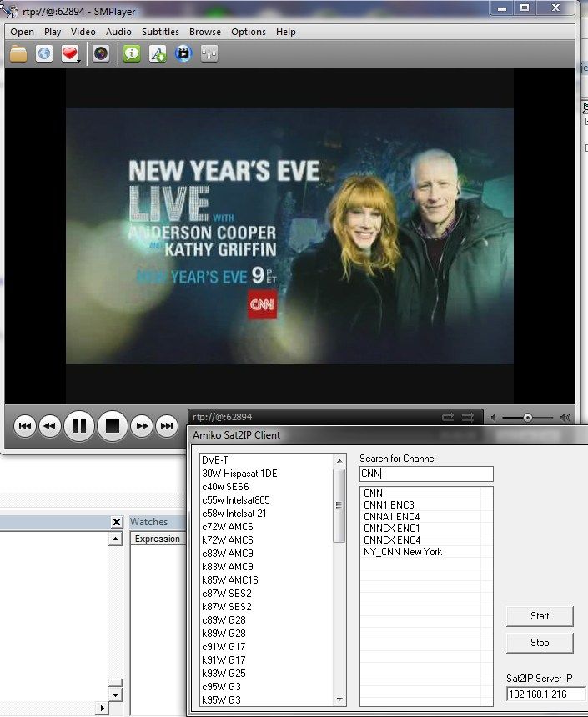Select k95W G3 satellite
Screen dimensions: 588x717
pyautogui.click(x=268, y=700)
